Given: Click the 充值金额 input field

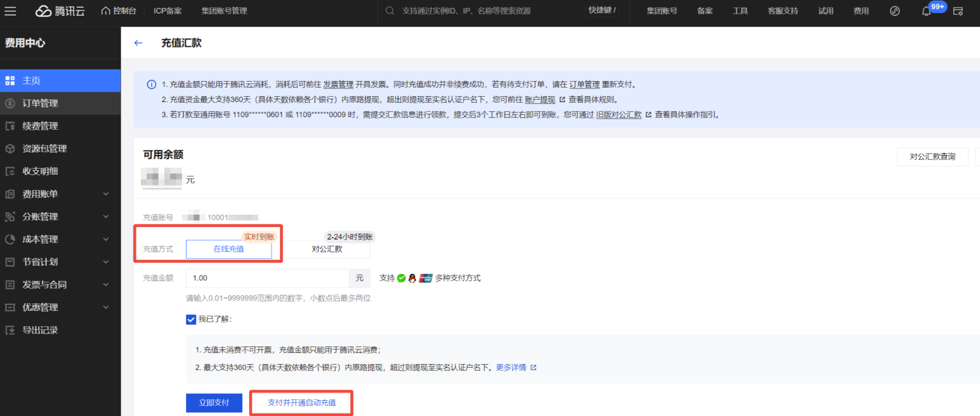Looking at the screenshot, I should (x=267, y=278).
